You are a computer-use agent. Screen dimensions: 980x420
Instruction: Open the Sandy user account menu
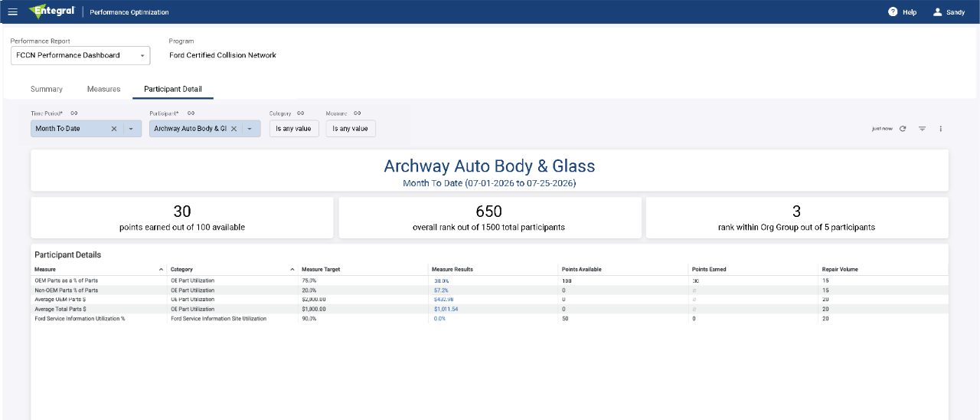(x=949, y=12)
